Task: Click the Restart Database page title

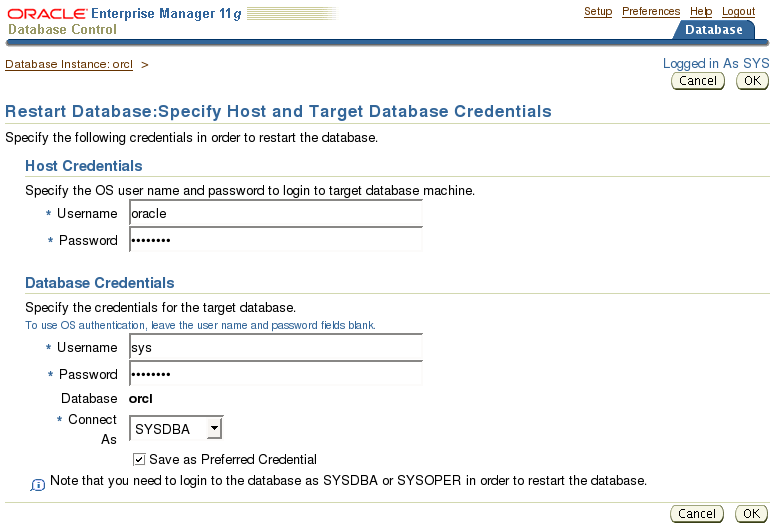Action: [278, 111]
